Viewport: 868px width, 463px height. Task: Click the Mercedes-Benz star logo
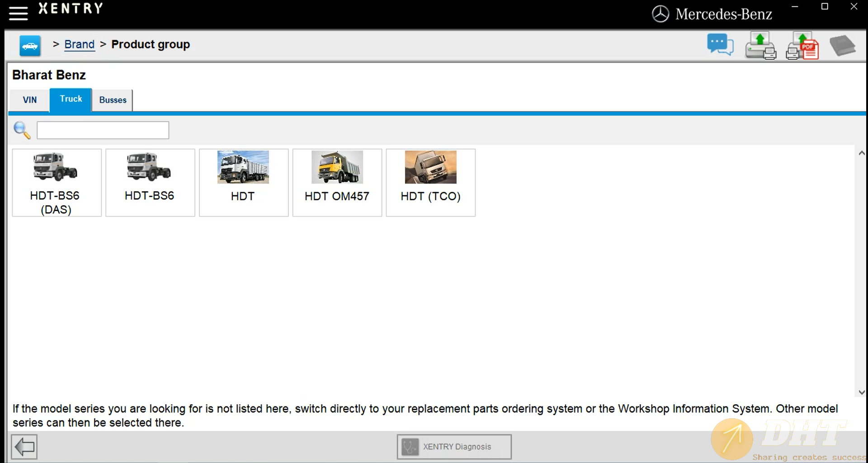[x=660, y=14]
